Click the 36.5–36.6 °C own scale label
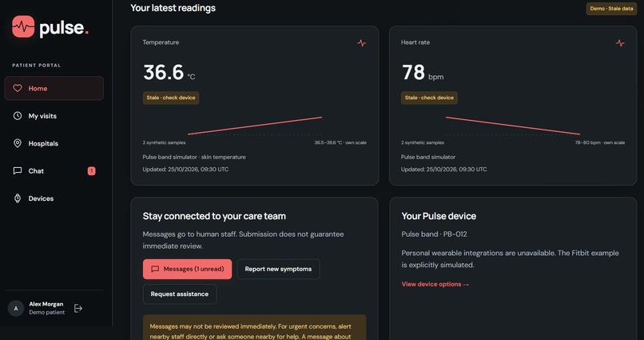 340,142
